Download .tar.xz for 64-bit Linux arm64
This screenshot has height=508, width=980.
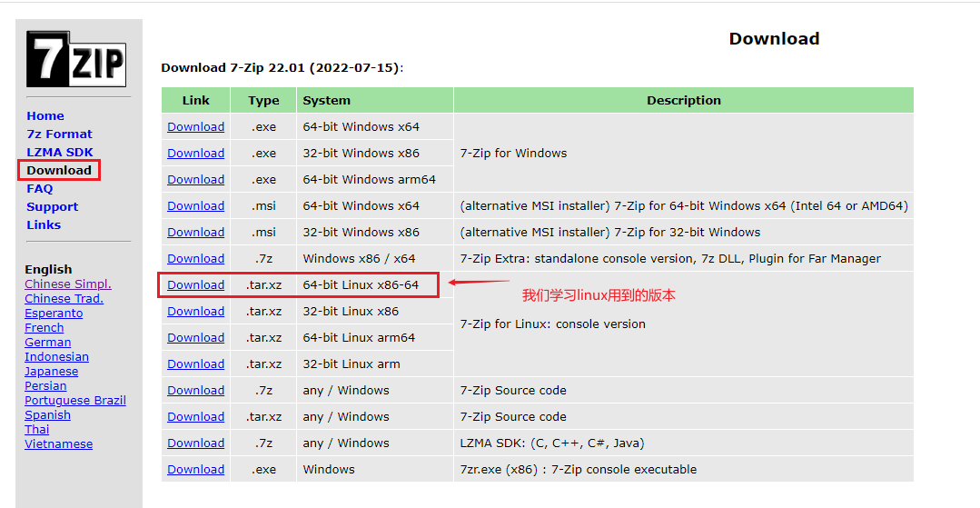195,337
